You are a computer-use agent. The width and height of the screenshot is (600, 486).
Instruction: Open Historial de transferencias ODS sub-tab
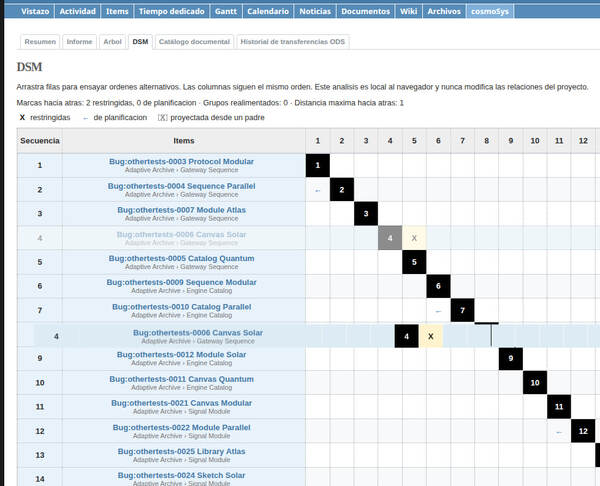[x=293, y=42]
